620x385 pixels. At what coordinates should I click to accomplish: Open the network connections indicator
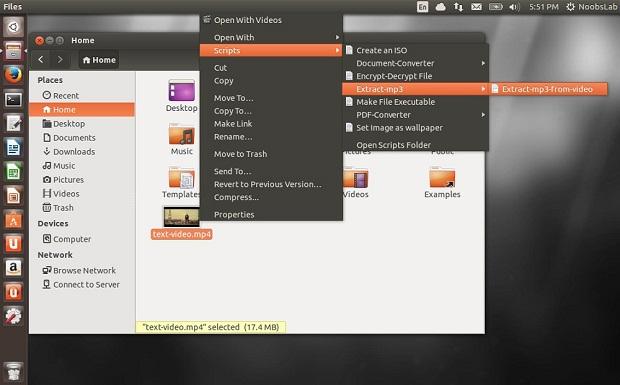coord(458,7)
